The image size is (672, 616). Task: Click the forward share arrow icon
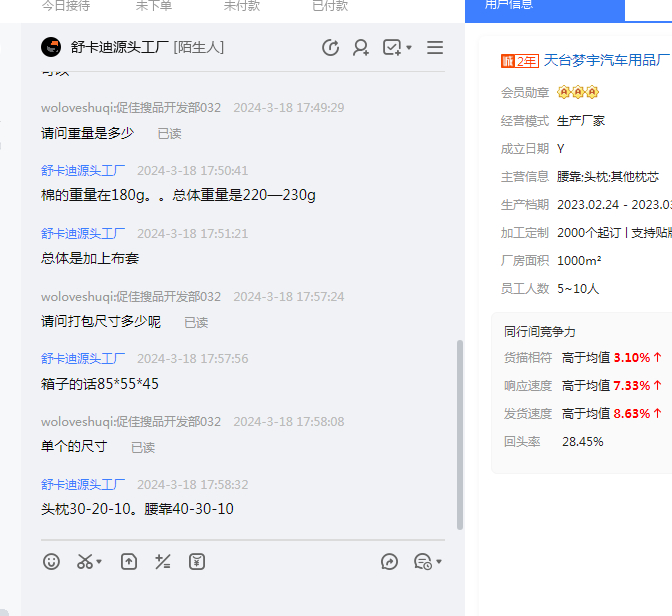coord(390,562)
